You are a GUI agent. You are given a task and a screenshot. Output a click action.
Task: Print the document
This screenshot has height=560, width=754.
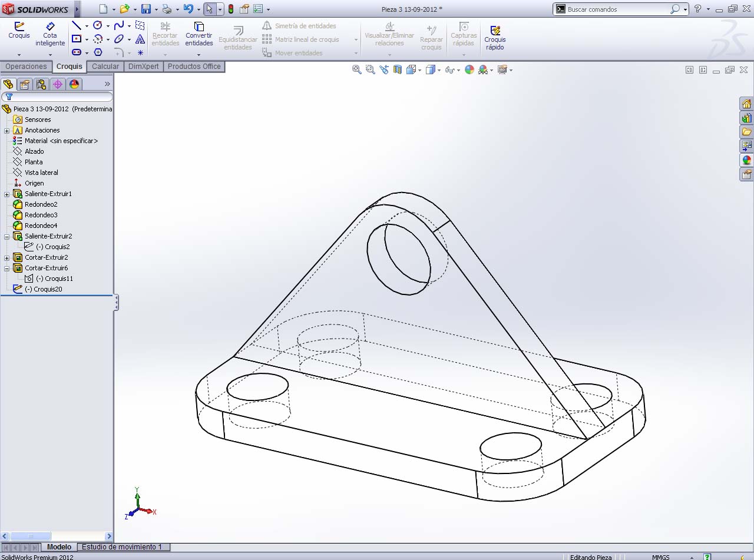[167, 9]
